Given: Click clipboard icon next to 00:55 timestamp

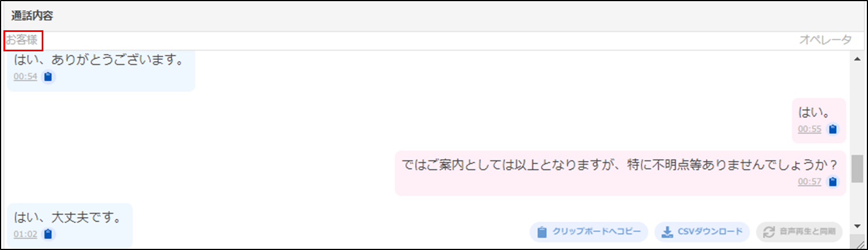Looking at the screenshot, I should (833, 129).
